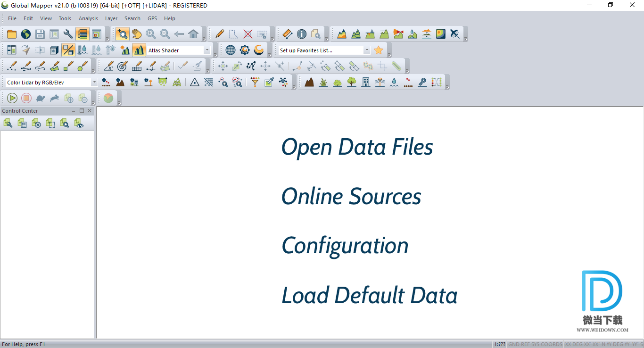Image resolution: width=644 pixels, height=348 pixels.
Task: Select the Digitizer pencil tool
Action: coord(220,34)
